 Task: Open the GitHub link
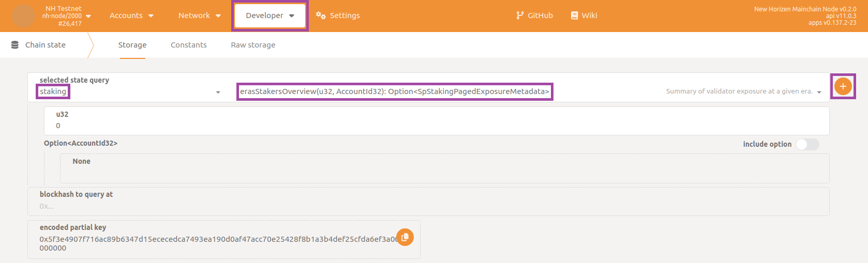[540, 16]
